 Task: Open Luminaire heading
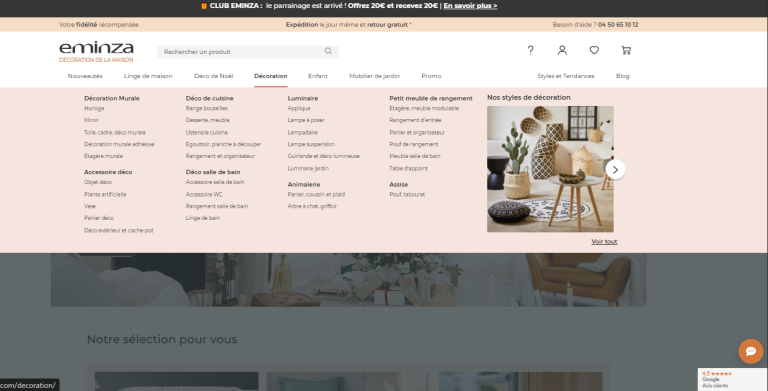coord(303,98)
